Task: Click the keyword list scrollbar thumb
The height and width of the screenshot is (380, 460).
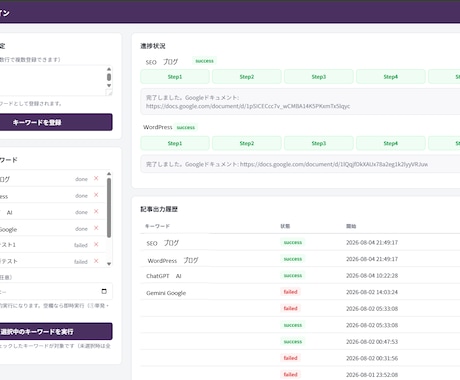Action: [109, 208]
